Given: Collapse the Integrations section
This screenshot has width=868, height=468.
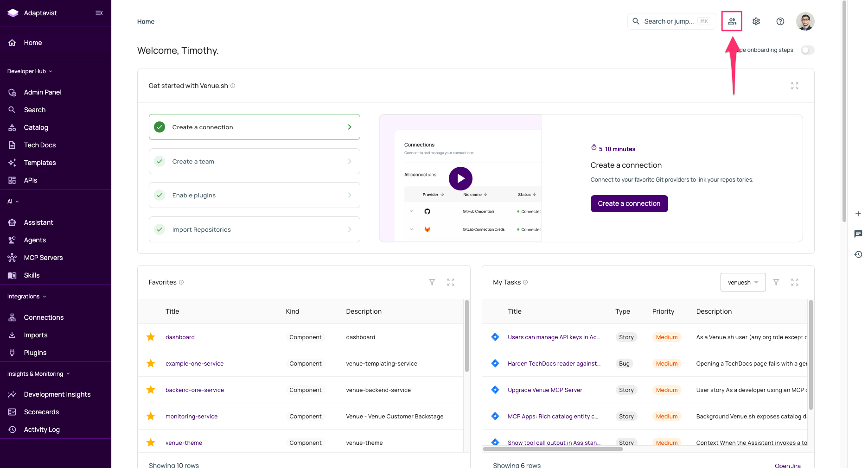Looking at the screenshot, I should coord(27,297).
